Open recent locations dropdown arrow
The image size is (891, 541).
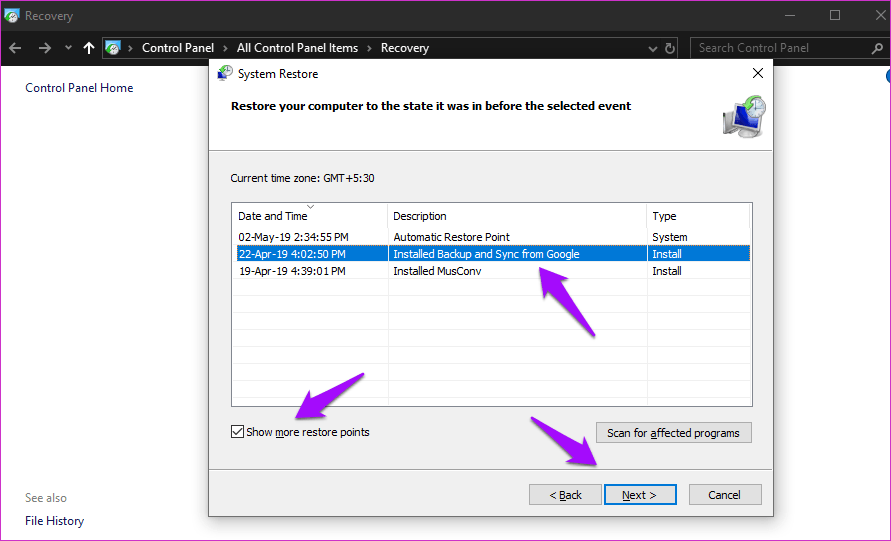click(x=68, y=48)
